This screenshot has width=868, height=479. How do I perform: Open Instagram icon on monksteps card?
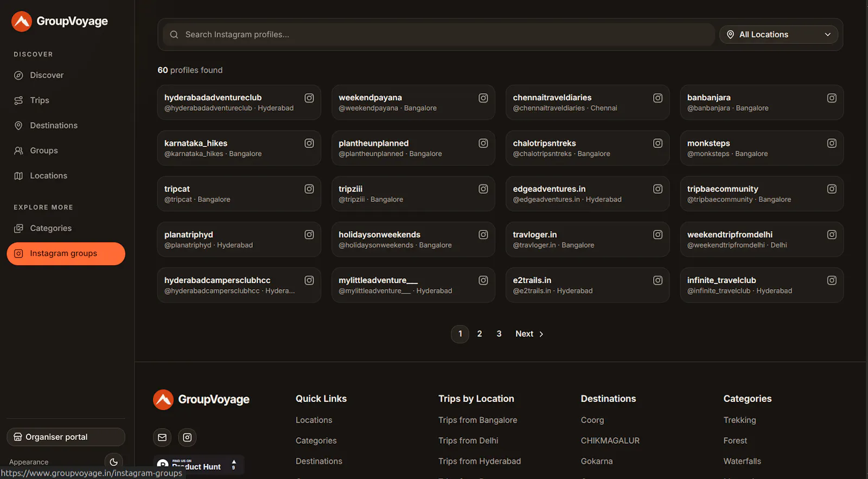click(832, 143)
